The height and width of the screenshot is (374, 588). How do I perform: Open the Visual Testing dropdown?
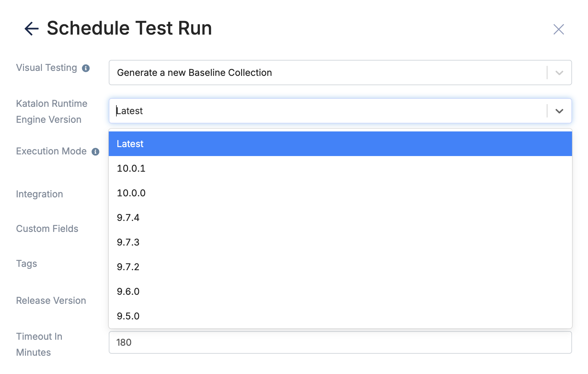tap(340, 73)
